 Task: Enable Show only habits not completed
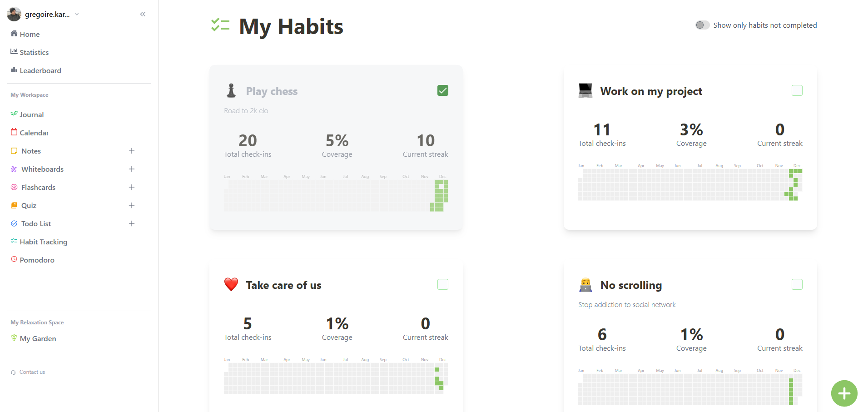click(702, 25)
